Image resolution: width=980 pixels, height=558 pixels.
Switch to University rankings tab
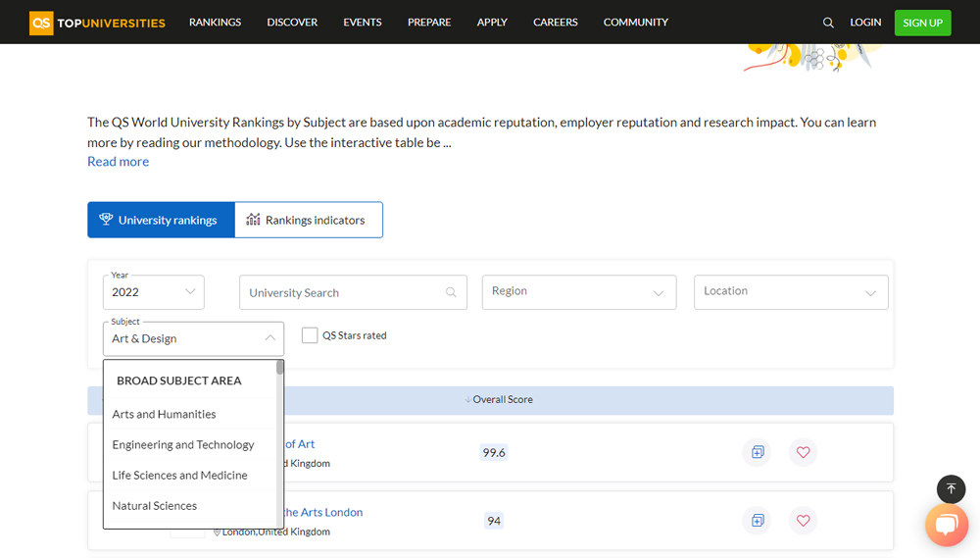(x=162, y=220)
